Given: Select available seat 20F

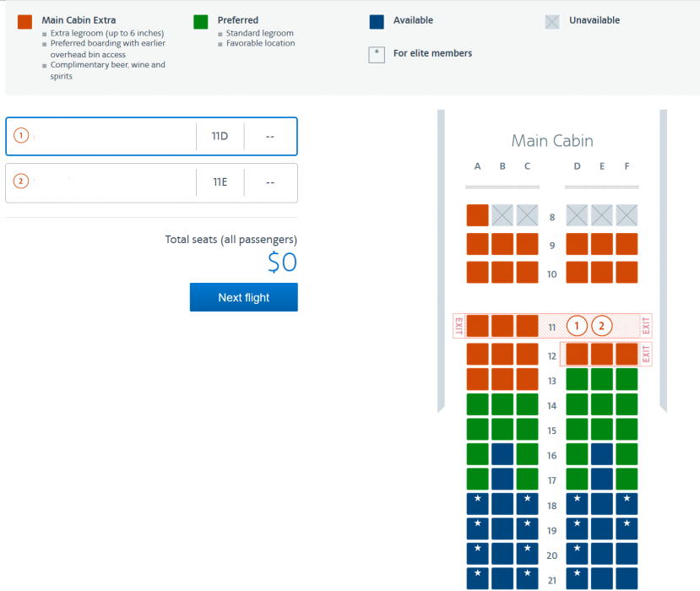Looking at the screenshot, I should coord(627,554).
